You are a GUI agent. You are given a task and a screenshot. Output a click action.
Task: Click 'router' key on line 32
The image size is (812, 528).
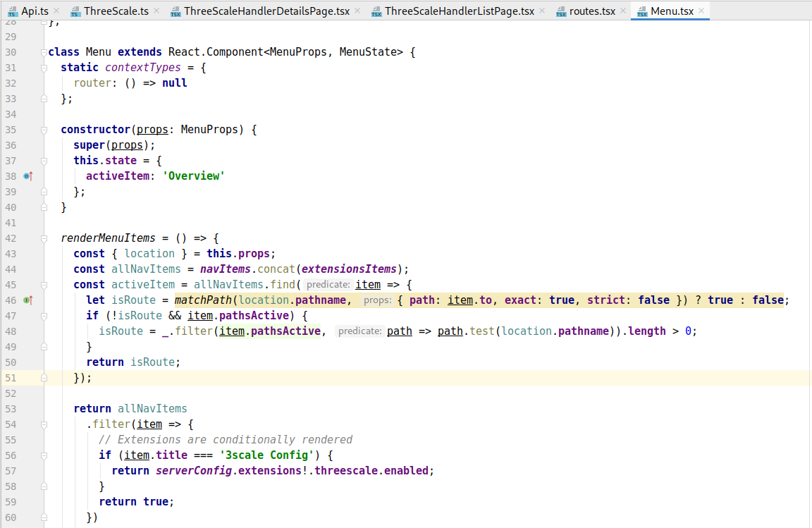(92, 83)
